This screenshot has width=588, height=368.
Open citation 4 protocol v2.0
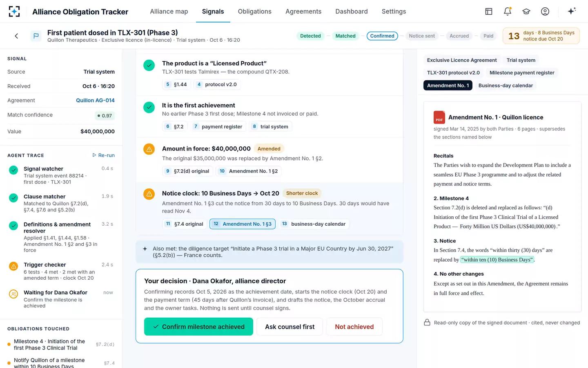(x=217, y=85)
